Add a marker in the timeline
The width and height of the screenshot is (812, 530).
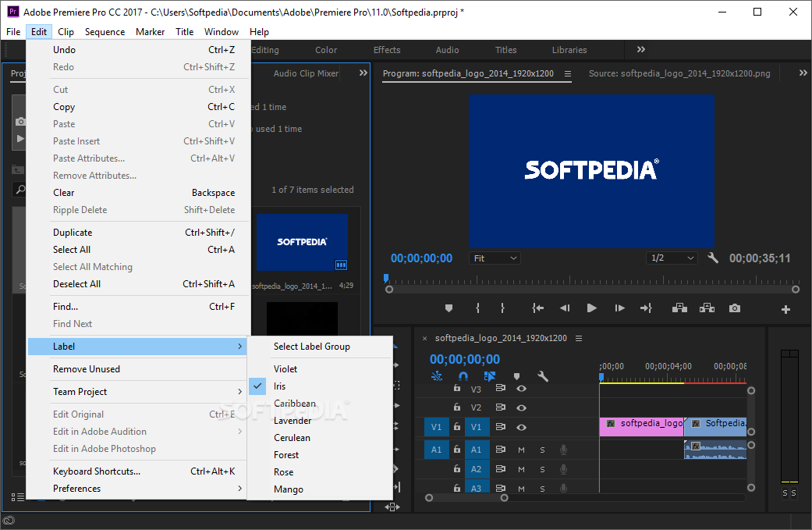516,376
